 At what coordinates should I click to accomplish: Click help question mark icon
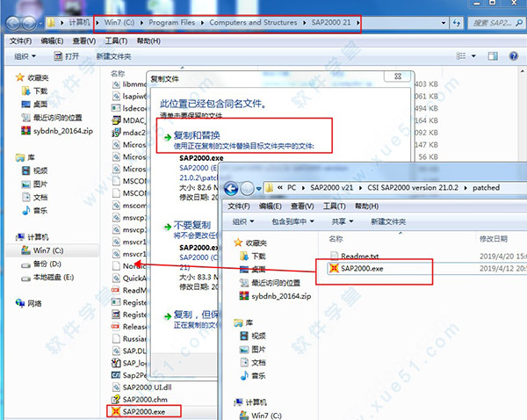point(513,56)
